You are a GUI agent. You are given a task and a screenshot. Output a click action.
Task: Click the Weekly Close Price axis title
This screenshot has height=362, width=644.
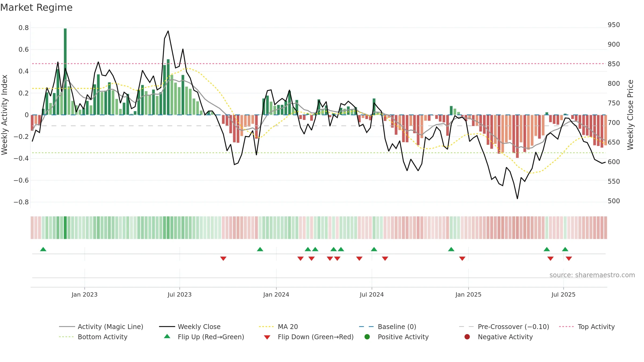coord(630,115)
